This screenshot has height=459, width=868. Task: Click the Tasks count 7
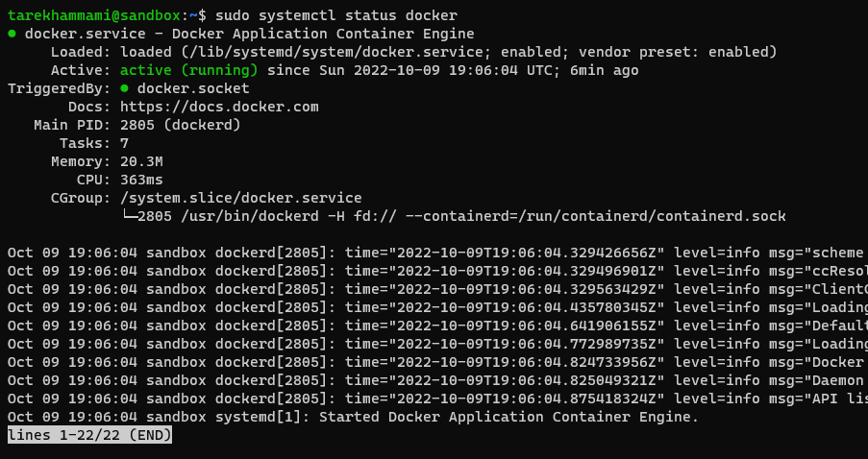tap(125, 143)
